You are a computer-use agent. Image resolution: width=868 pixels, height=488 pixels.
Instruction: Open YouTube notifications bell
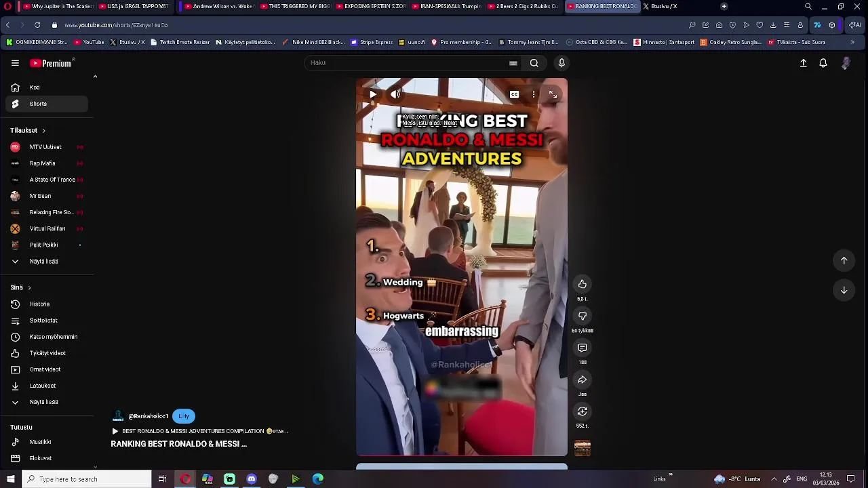[x=823, y=63]
